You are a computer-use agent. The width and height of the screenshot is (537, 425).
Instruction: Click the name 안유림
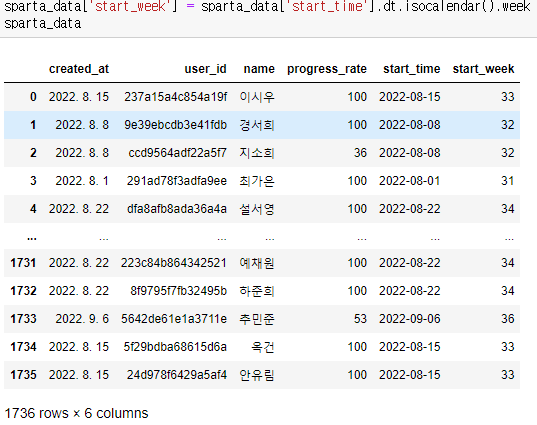tap(257, 375)
